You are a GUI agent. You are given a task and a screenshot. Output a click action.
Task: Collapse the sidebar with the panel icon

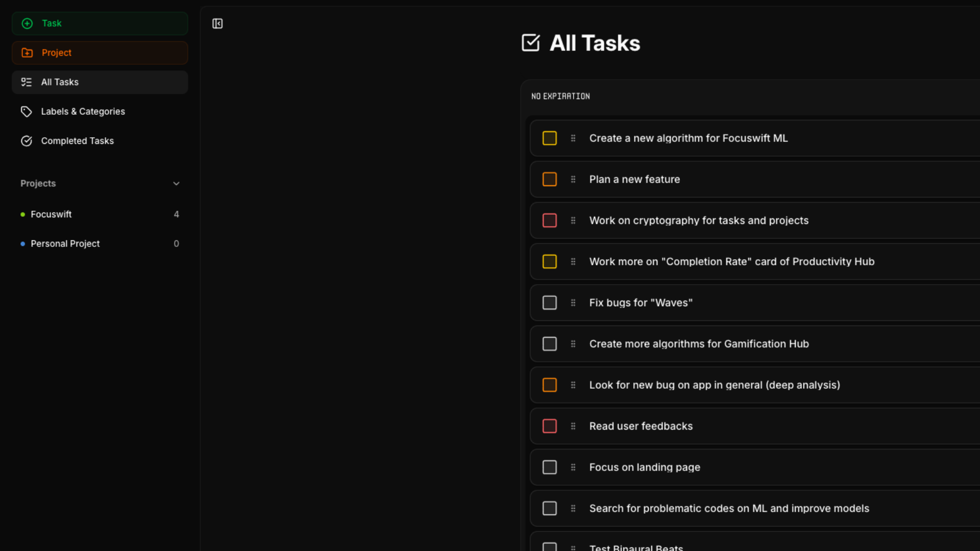tap(217, 23)
